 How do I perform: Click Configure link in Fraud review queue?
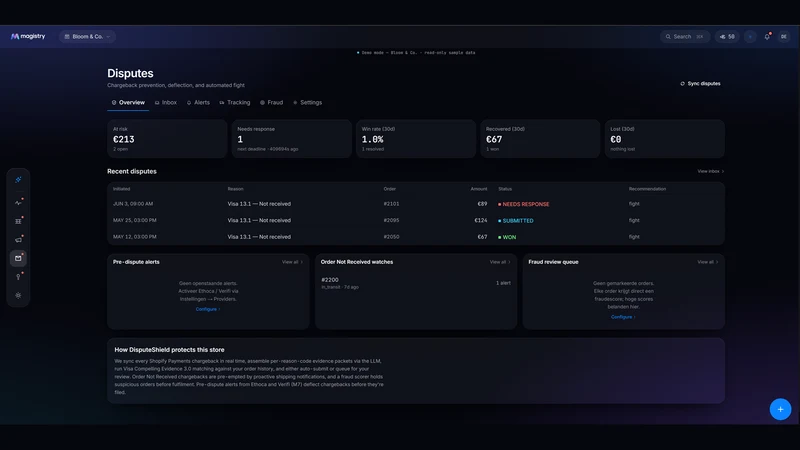point(623,317)
